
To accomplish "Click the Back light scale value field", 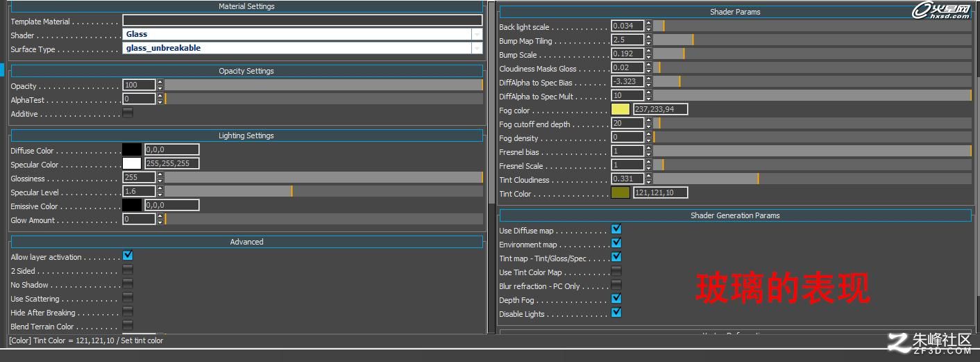I will click(628, 26).
